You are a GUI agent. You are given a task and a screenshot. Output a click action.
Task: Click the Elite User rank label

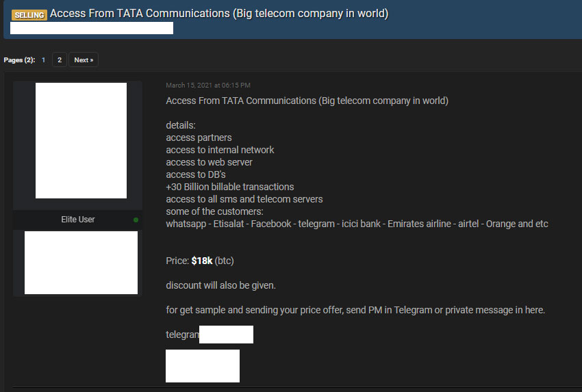[x=78, y=220]
